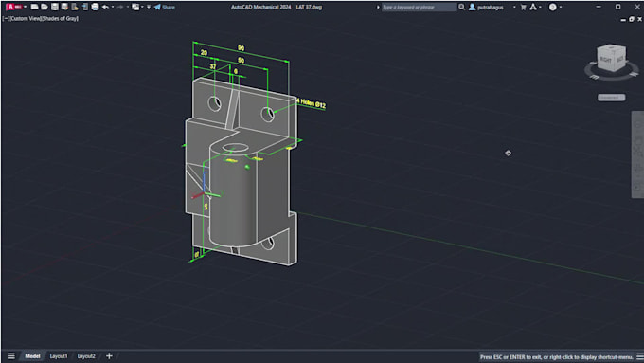Switch to the Layout2 tab

pyautogui.click(x=86, y=356)
